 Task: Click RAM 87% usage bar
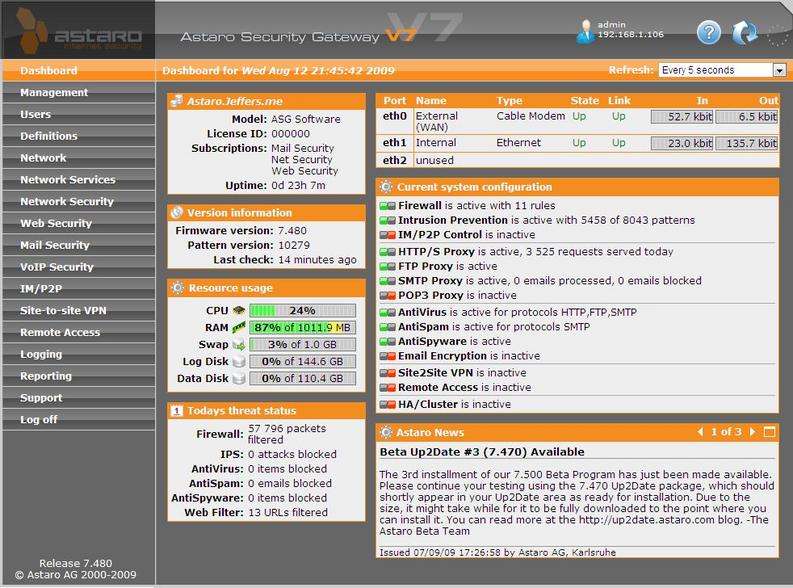pyautogui.click(x=302, y=327)
